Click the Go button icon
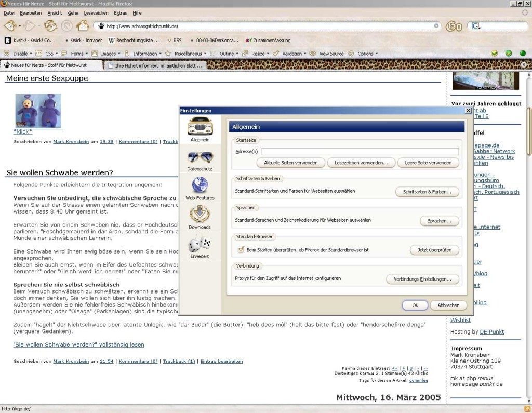Viewport: 532px width, 413px height. pos(454,26)
